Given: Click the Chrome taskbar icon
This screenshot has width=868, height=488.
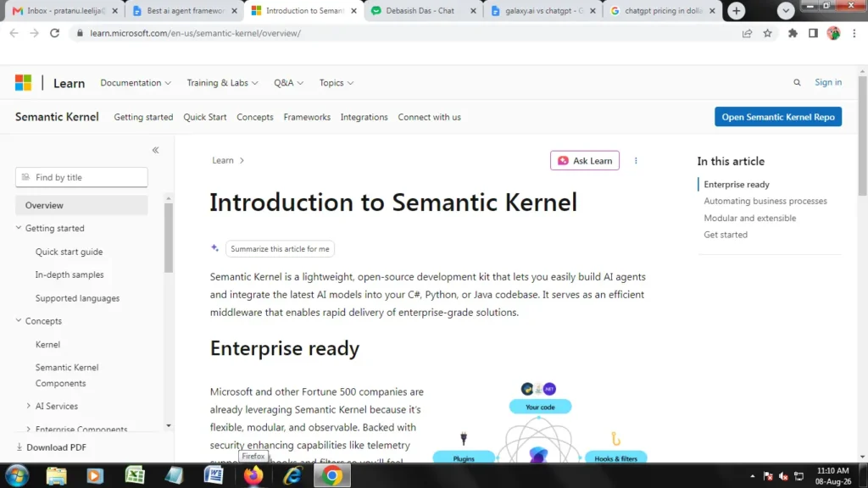Looking at the screenshot, I should (332, 476).
